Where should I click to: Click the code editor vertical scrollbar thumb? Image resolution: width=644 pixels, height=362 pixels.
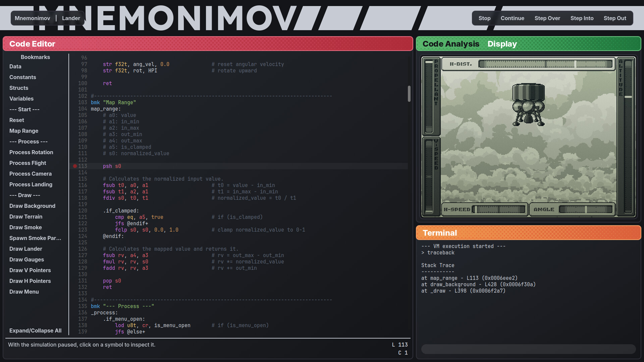409,94
